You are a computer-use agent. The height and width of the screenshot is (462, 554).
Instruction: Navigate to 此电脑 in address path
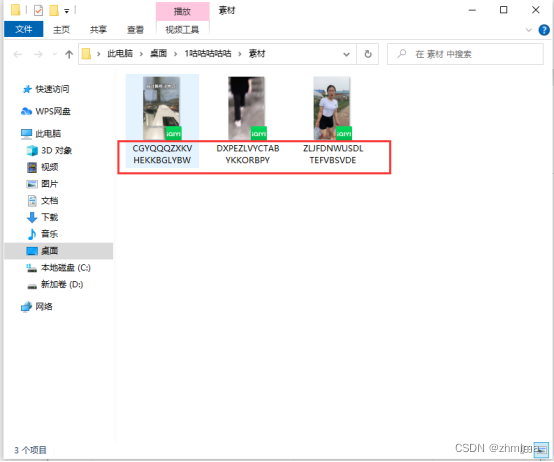pos(120,54)
